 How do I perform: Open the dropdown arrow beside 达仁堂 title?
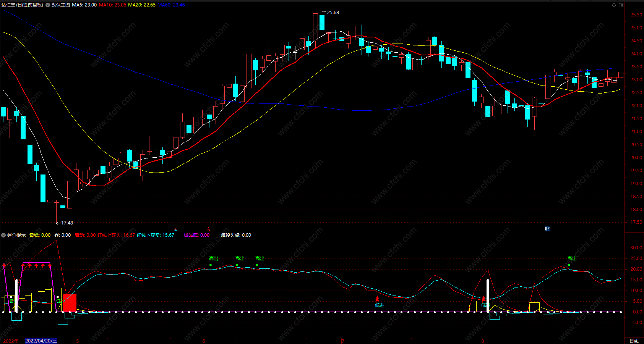coord(48,5)
